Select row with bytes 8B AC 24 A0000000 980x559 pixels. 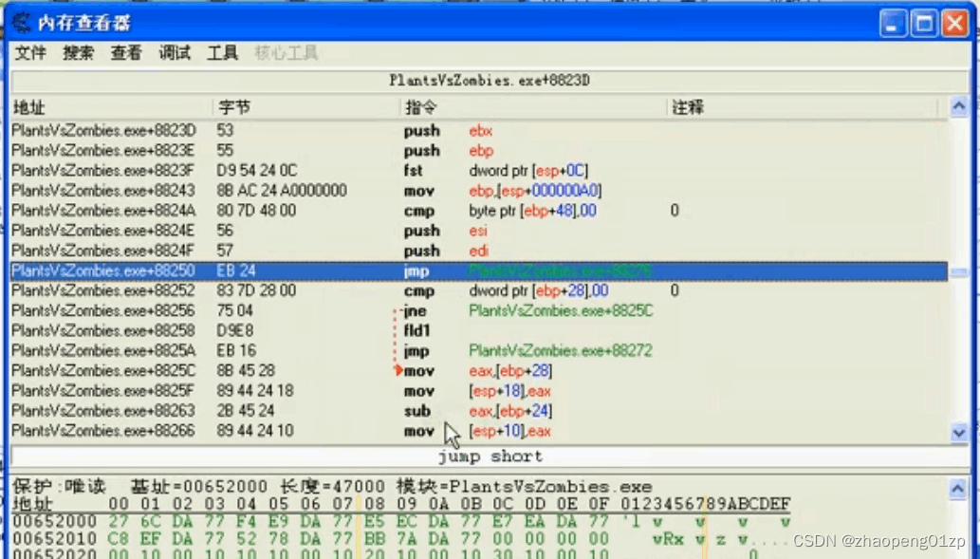[479, 191]
